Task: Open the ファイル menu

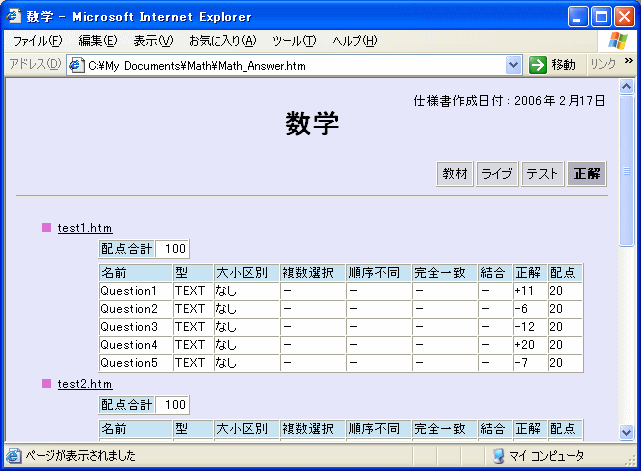Action: tap(37, 41)
